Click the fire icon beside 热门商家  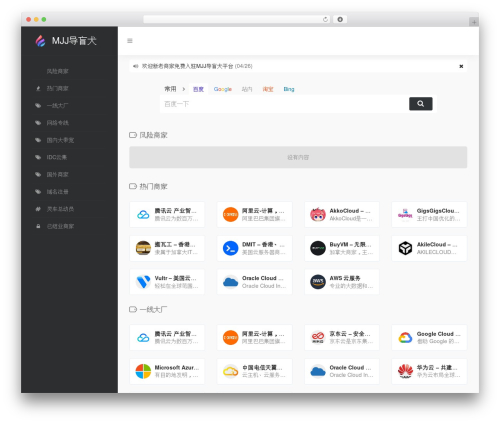click(38, 88)
